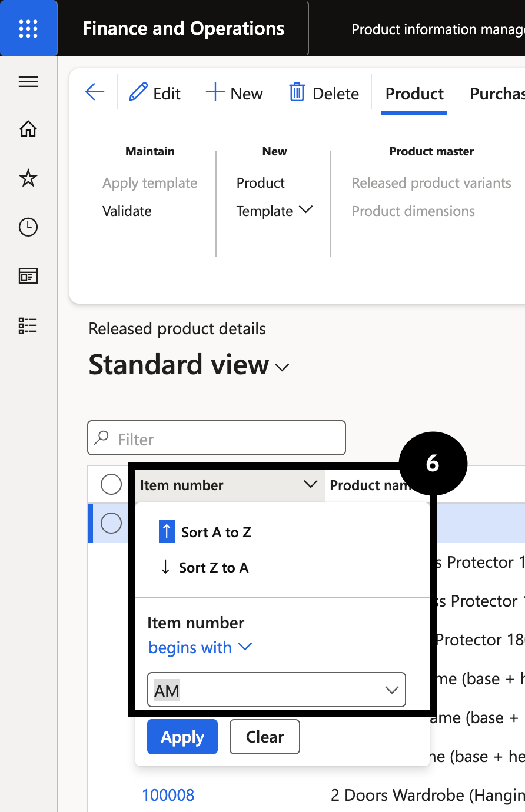Click into the Filter search box
Viewport: 525px width, 812px height.
[217, 438]
